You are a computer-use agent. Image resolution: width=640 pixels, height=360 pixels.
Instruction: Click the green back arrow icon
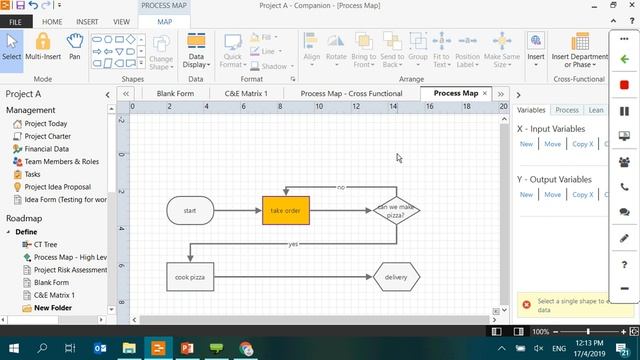coord(624,59)
